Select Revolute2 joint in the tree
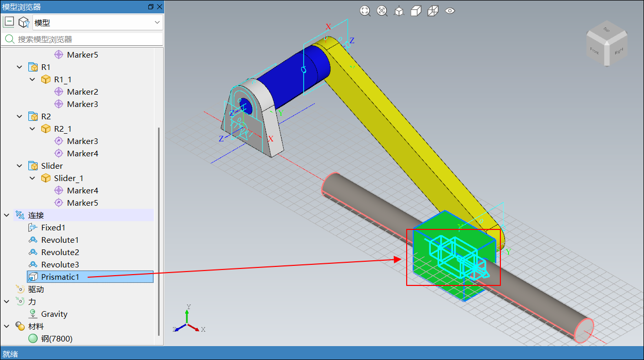 point(60,252)
